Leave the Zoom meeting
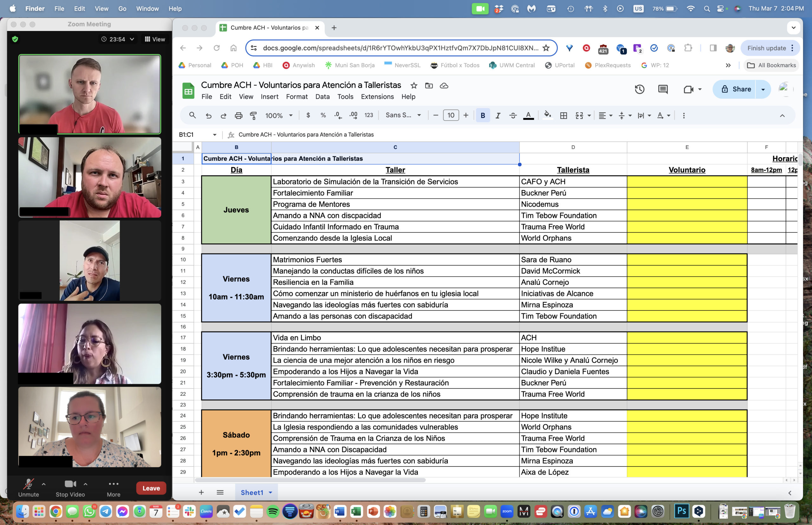Viewport: 812px width, 525px height. (151, 488)
